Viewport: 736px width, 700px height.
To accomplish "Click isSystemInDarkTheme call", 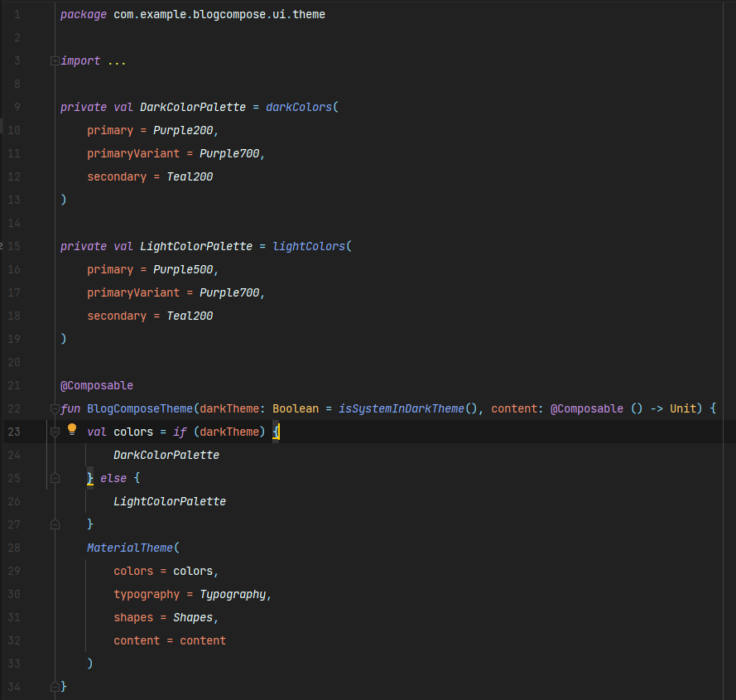I will pyautogui.click(x=402, y=408).
